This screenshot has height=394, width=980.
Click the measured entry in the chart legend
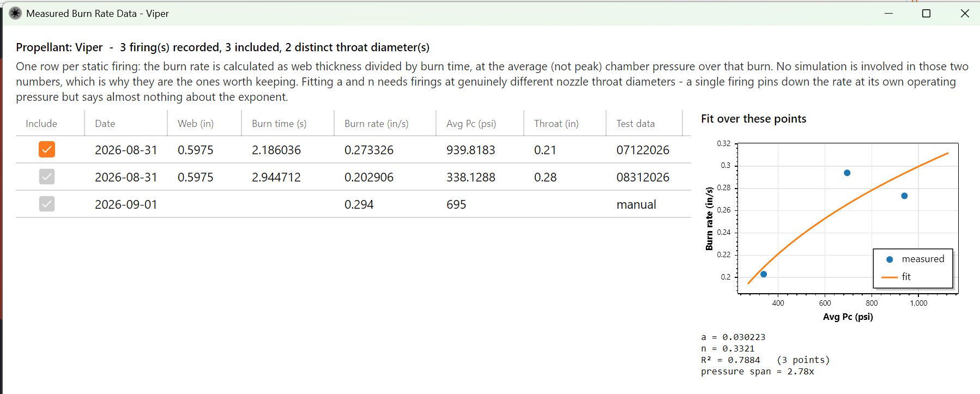915,259
